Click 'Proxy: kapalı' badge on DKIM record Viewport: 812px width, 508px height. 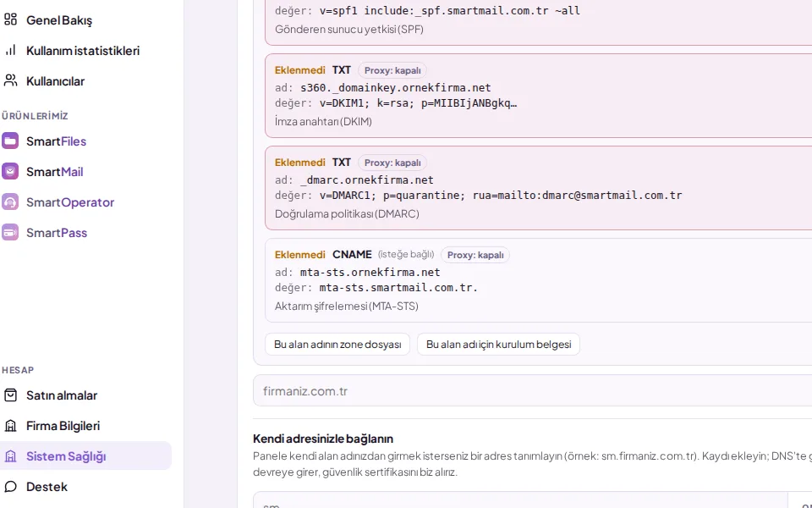[392, 70]
